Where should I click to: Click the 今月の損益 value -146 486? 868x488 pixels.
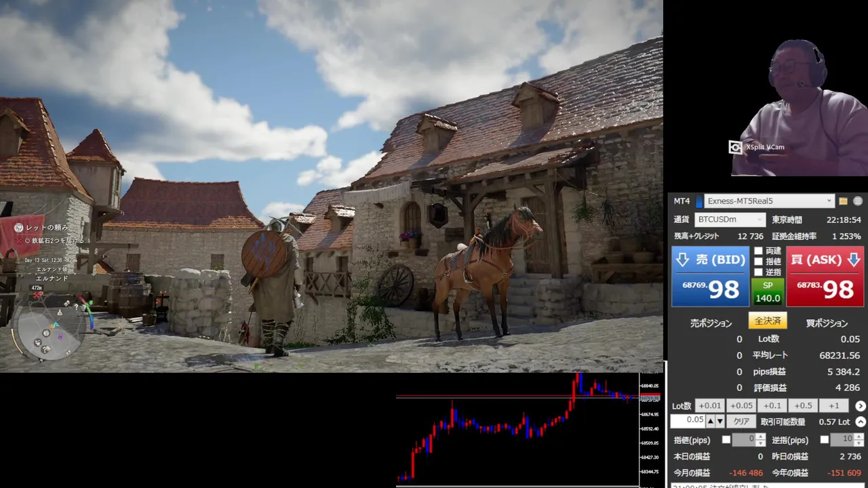pyautogui.click(x=746, y=473)
